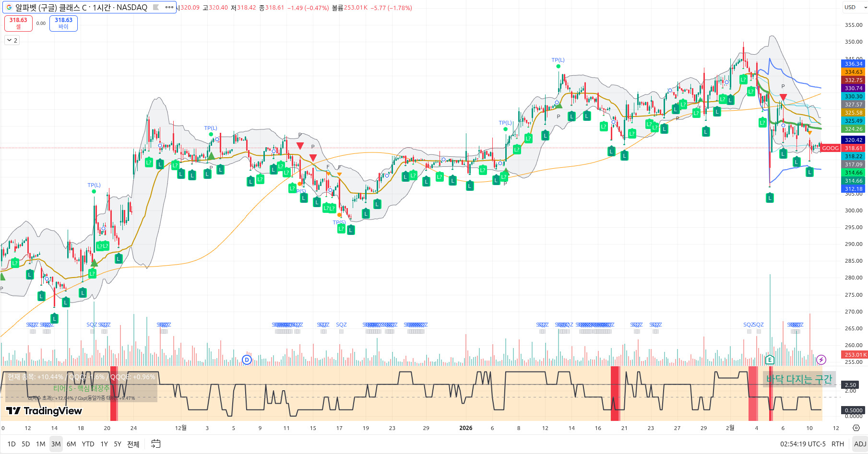Open the USD currency dropdown
The height and width of the screenshot is (454, 868).
coord(855,7)
